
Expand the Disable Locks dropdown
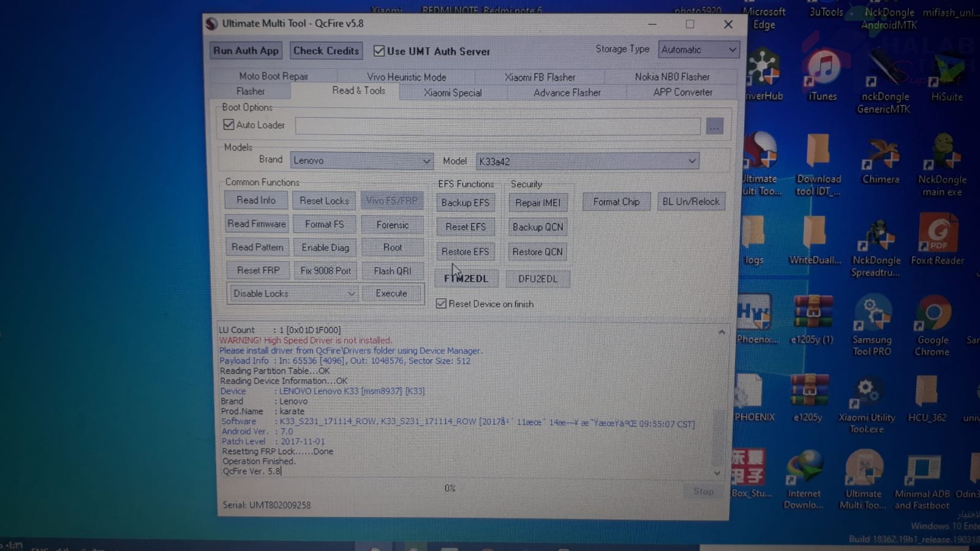tap(293, 293)
